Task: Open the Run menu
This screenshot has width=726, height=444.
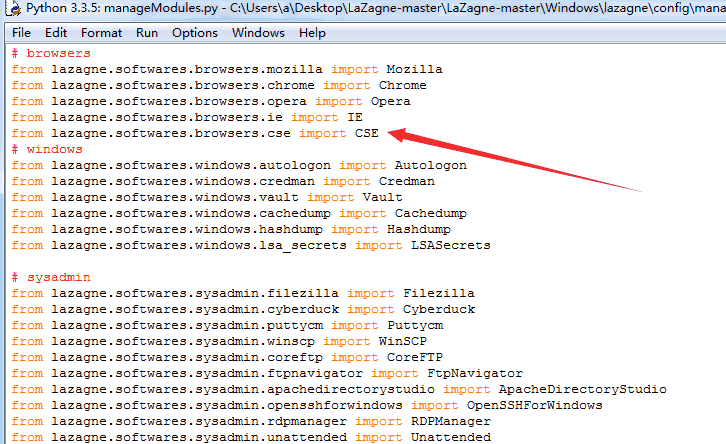Action: tap(147, 33)
